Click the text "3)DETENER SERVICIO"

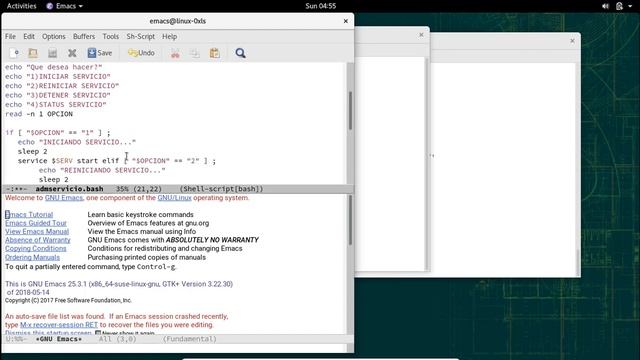pos(69,95)
